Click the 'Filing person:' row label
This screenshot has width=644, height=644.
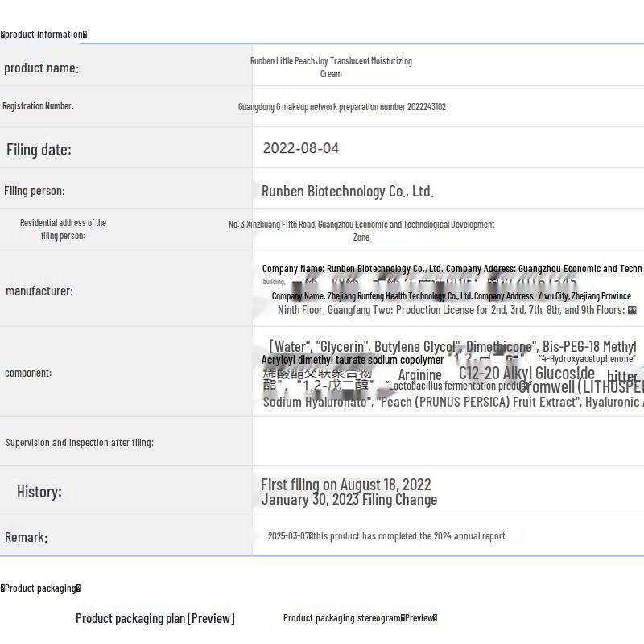click(x=35, y=191)
